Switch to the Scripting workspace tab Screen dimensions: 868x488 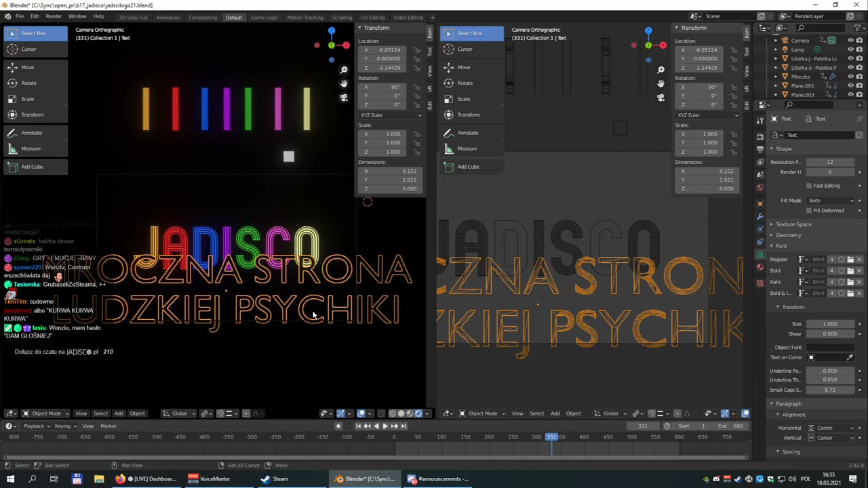tap(341, 17)
